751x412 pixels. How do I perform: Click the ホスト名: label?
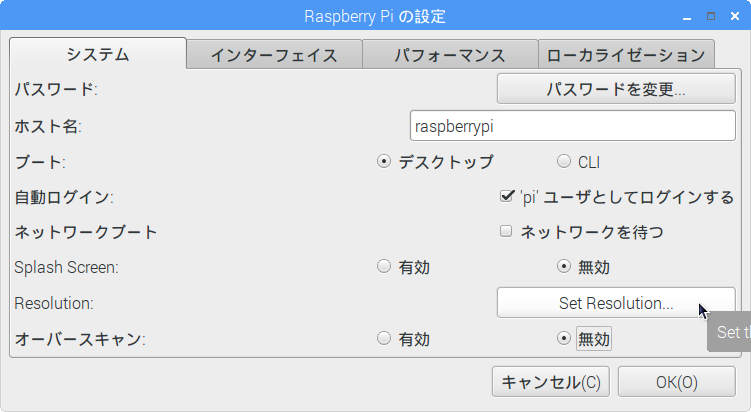click(48, 126)
